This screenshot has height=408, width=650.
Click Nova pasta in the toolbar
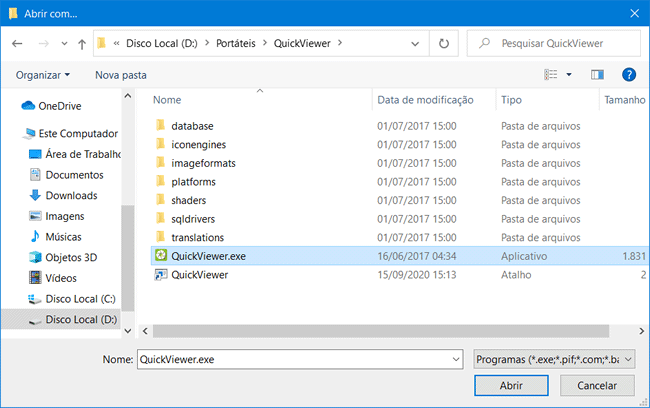(x=120, y=75)
